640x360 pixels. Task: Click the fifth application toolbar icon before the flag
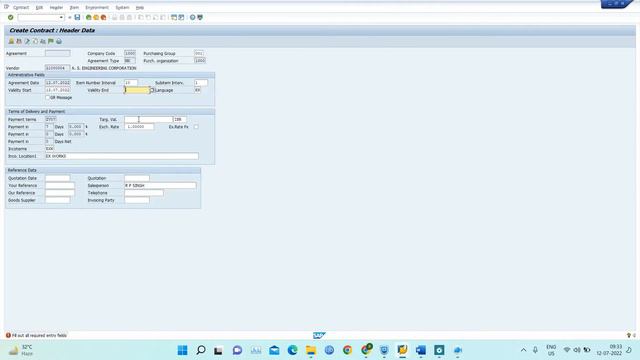click(43, 41)
